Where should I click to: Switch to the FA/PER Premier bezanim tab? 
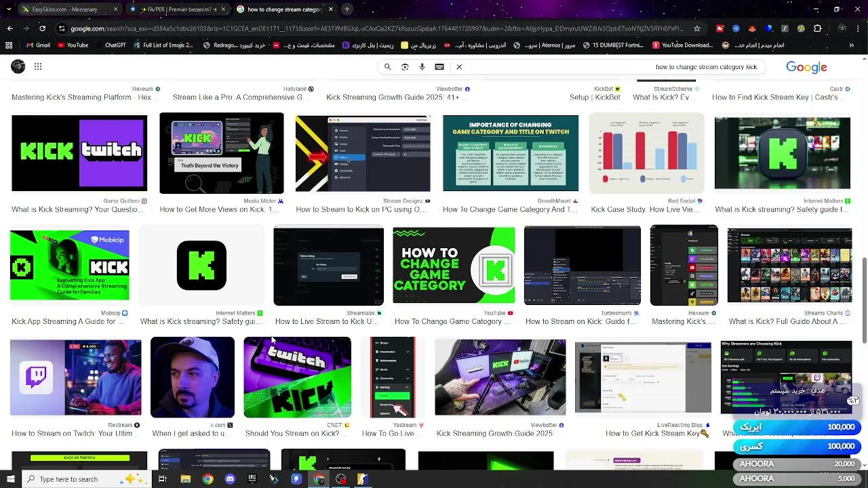(x=178, y=9)
